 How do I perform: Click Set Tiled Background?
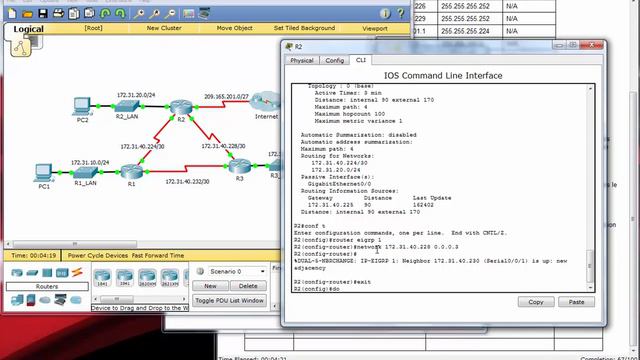point(304,28)
